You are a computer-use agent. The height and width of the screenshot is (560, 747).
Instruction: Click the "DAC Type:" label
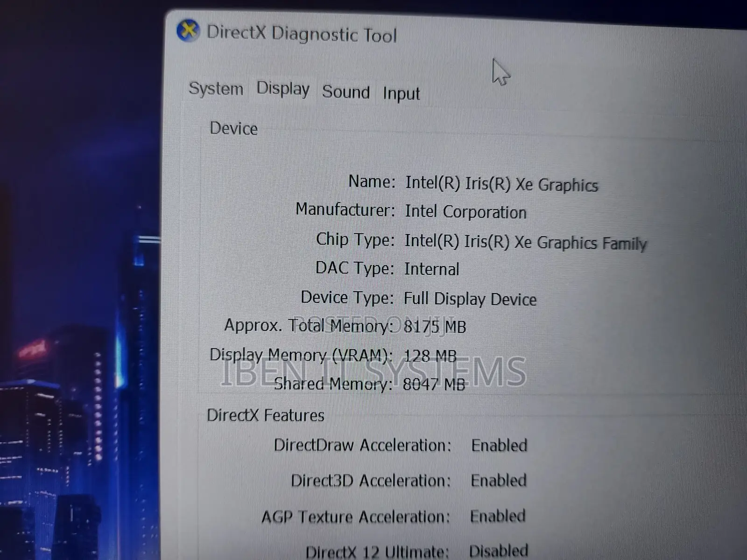(355, 268)
